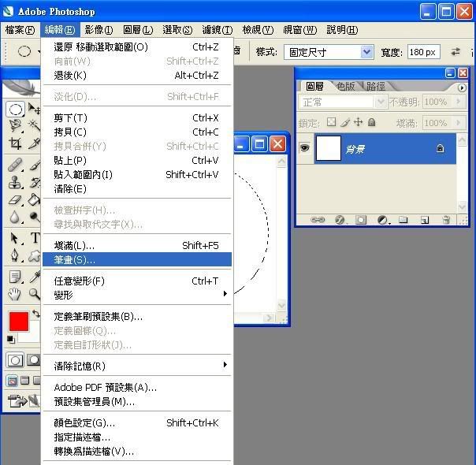Image resolution: width=476 pixels, height=465 pixels.
Task: Create new adjustment layer icon
Action: click(382, 220)
